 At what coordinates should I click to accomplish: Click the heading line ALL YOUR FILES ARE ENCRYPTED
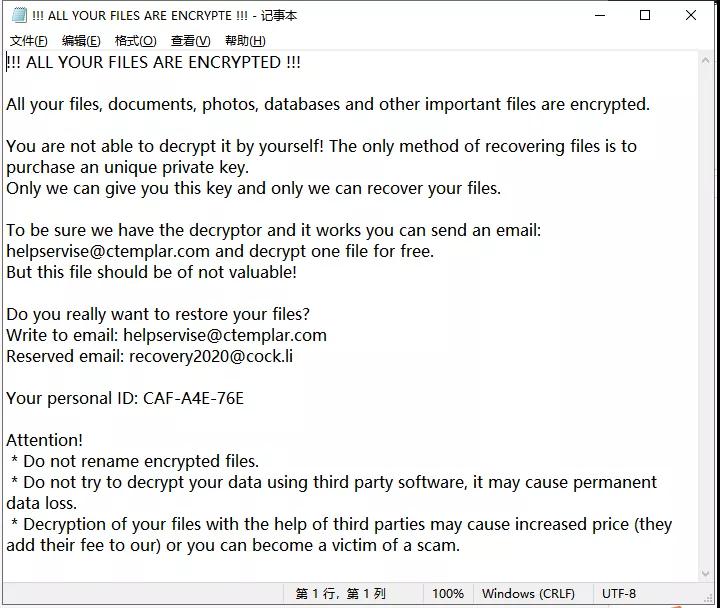(153, 62)
